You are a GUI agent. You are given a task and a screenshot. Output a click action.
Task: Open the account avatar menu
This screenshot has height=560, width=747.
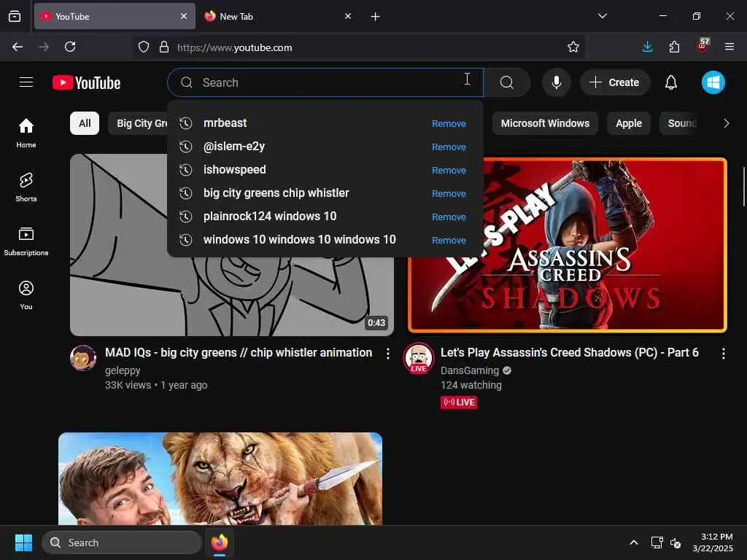[713, 82]
